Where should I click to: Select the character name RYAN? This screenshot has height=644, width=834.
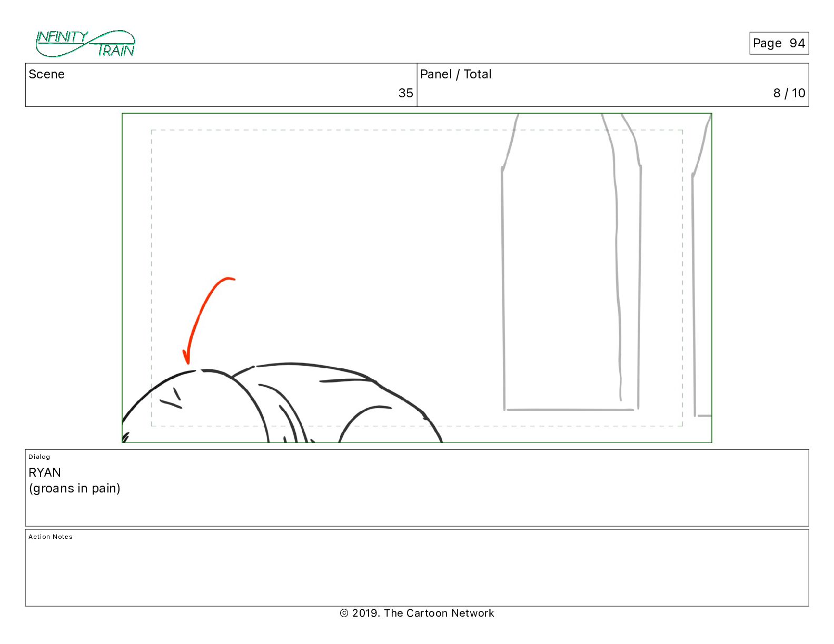tap(45, 472)
